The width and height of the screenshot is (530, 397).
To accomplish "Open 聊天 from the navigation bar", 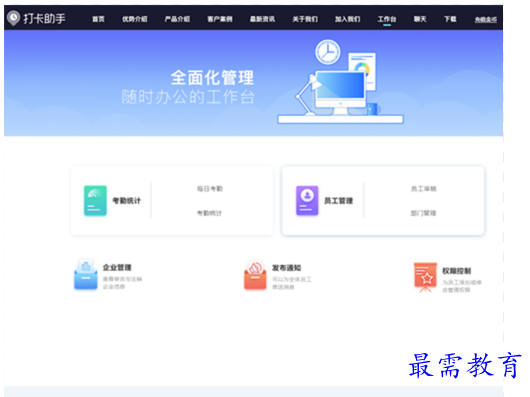I will 420,19.
